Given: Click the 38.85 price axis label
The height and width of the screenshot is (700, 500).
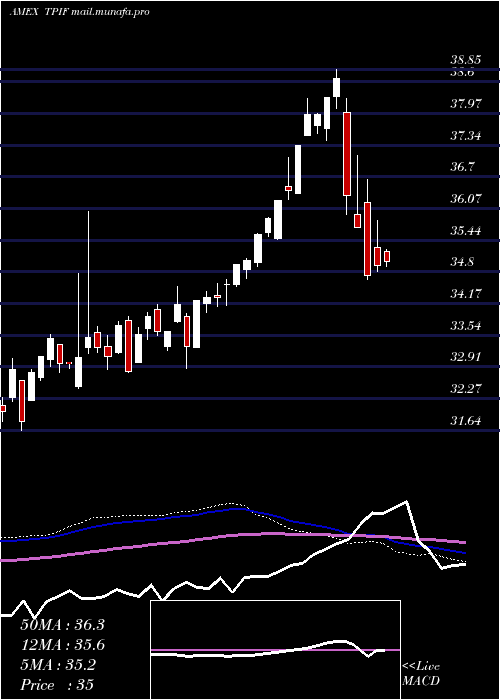Looking at the screenshot, I should point(467,59).
